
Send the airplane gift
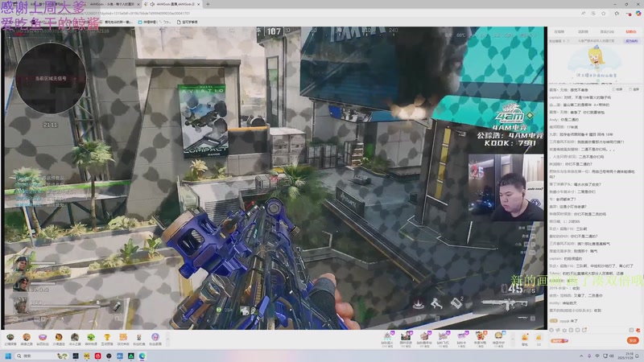pyautogui.click(x=443, y=336)
